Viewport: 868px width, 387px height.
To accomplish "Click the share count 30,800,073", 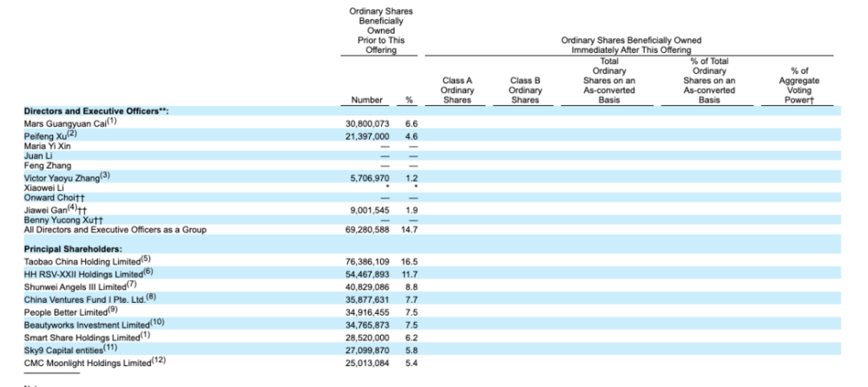I will [367, 125].
